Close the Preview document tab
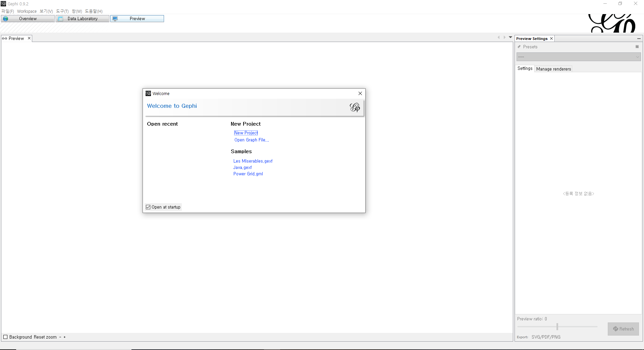Screen dimensions: 644x350 pyautogui.click(x=29, y=38)
